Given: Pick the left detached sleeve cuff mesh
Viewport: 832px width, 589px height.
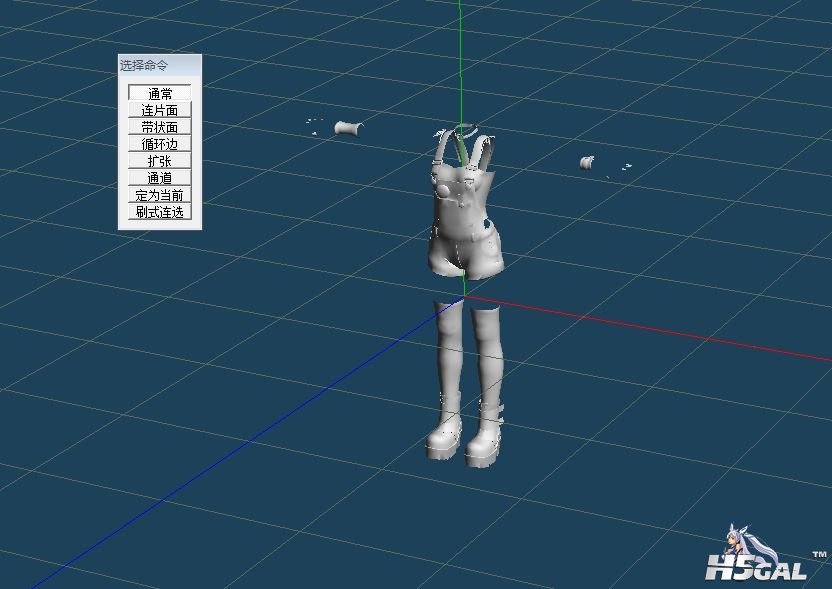Looking at the screenshot, I should click(348, 128).
